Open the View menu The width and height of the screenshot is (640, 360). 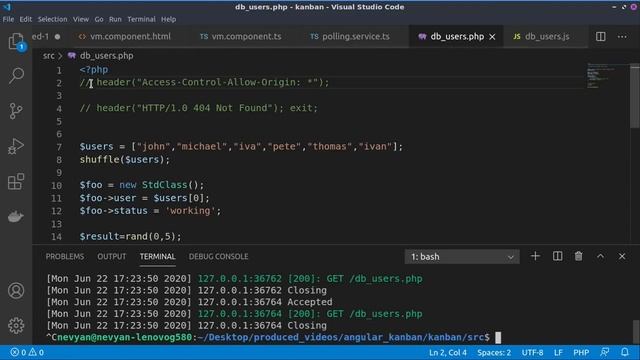point(81,19)
